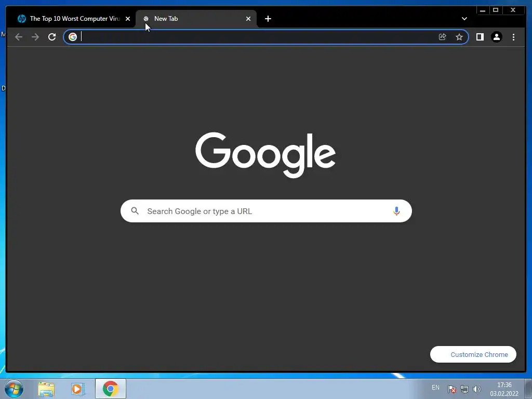Close the Chrome window
Image resolution: width=532 pixels, height=399 pixels.
513,10
